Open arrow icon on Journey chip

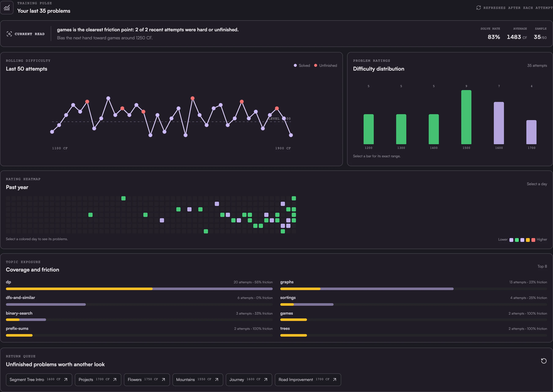coord(266,380)
